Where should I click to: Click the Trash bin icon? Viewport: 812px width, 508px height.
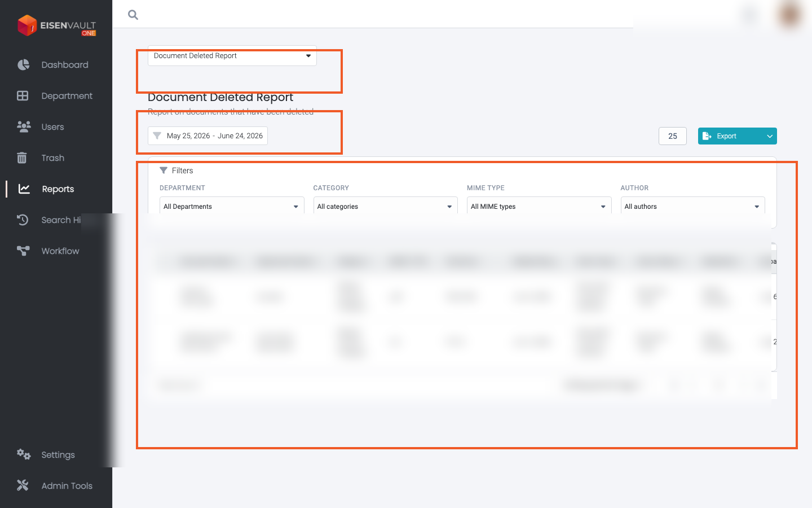click(22, 158)
